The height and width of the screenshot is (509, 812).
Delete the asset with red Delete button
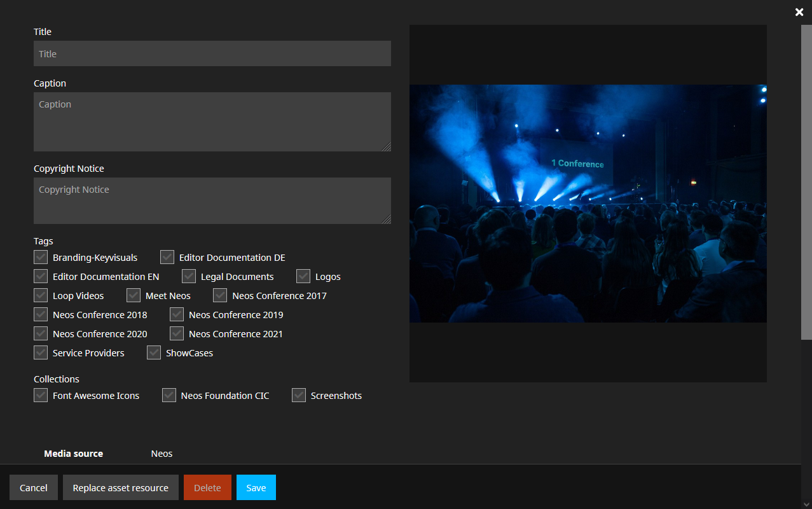[x=207, y=488]
